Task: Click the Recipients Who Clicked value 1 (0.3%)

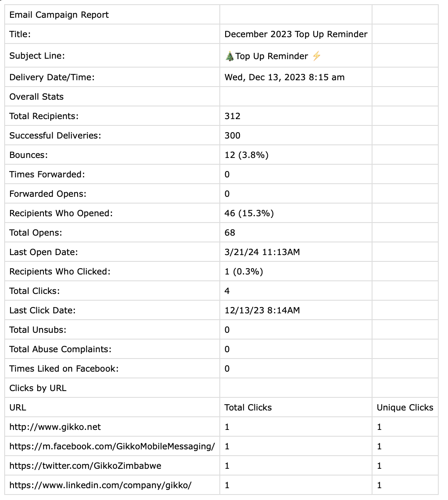Action: tap(243, 272)
